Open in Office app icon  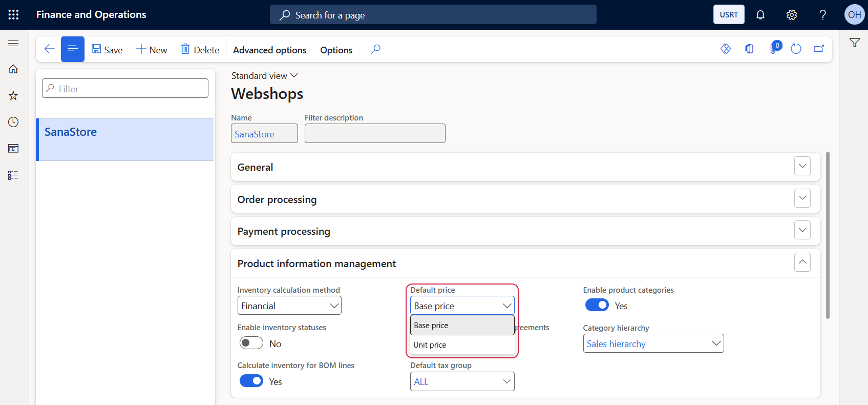point(749,49)
